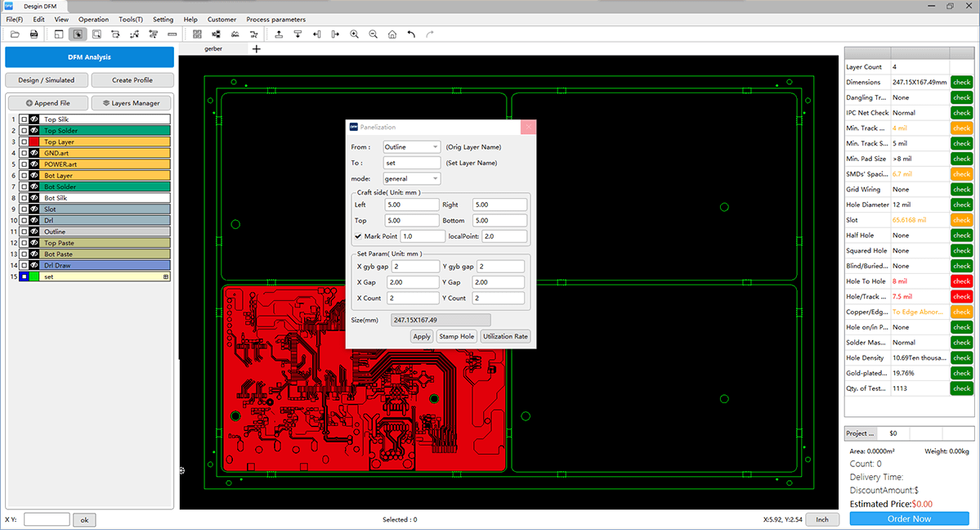
Task: Toggle the Mark Point checkbox
Action: pyautogui.click(x=358, y=236)
